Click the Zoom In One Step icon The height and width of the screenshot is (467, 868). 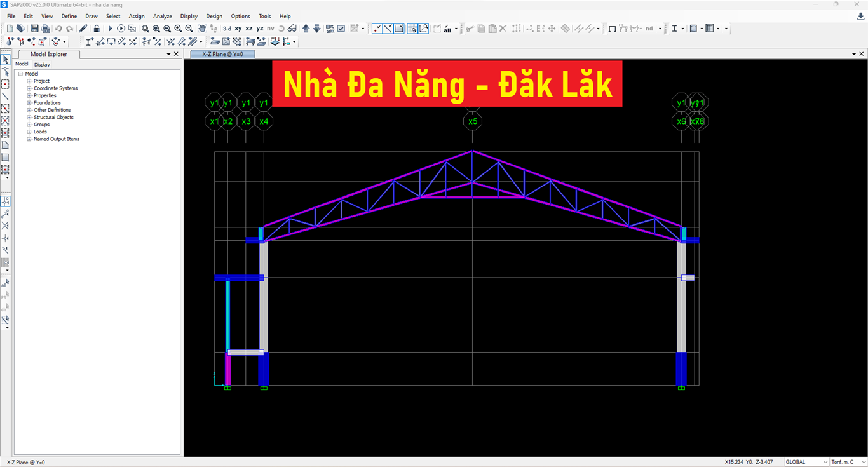[178, 29]
